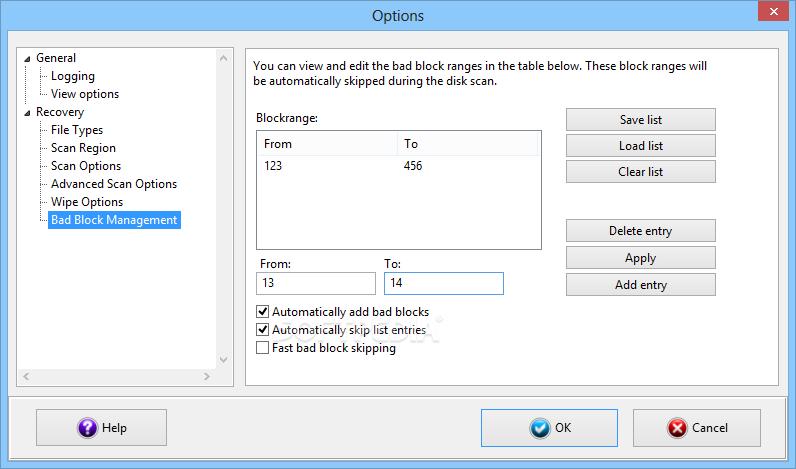Click the Delete entry button

tap(641, 231)
